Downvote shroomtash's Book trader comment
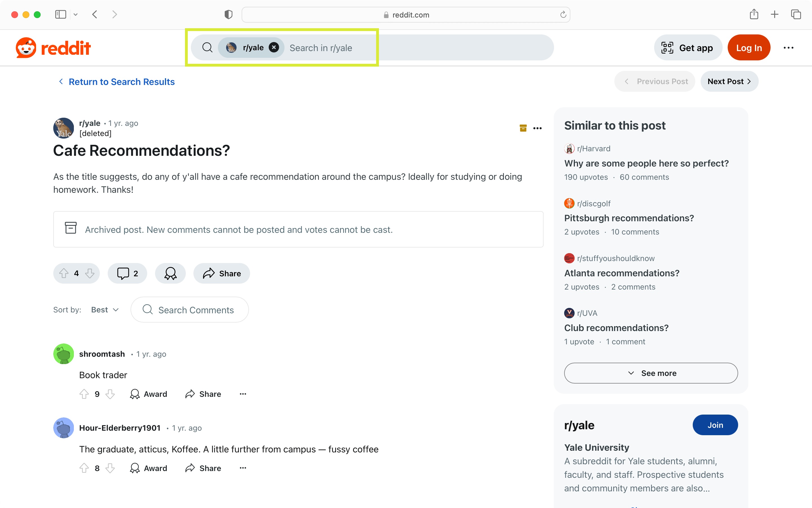 tap(110, 394)
